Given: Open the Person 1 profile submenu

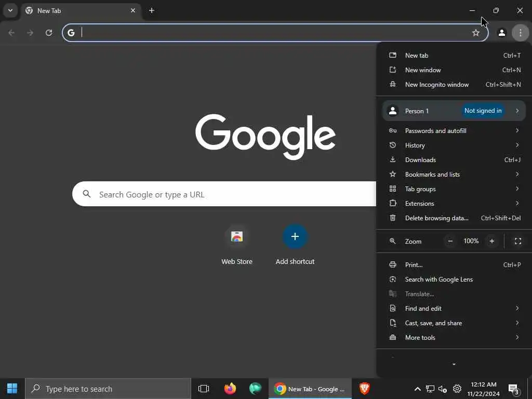Looking at the screenshot, I should 454,111.
